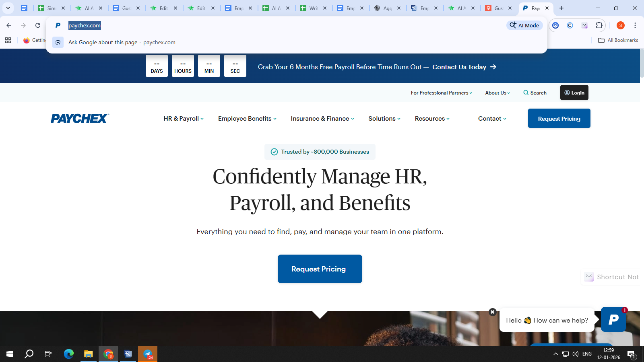This screenshot has width=644, height=362.
Task: Open the Windows Start menu
Action: (x=10, y=354)
